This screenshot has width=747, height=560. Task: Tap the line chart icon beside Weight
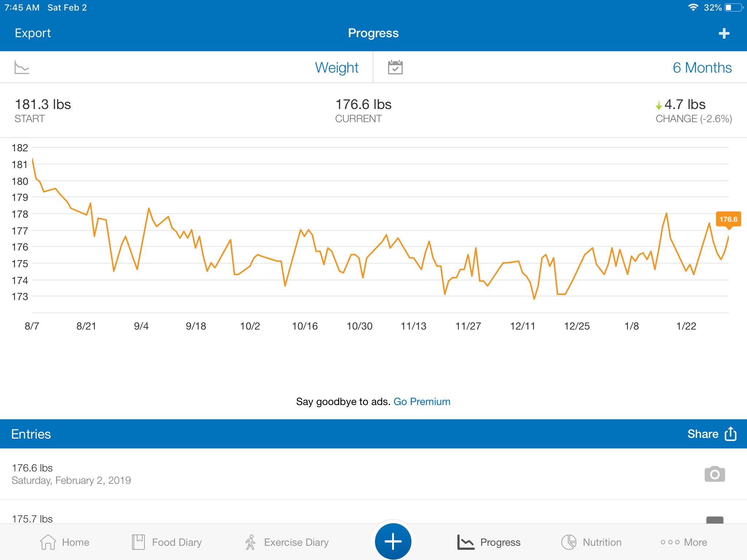(22, 67)
